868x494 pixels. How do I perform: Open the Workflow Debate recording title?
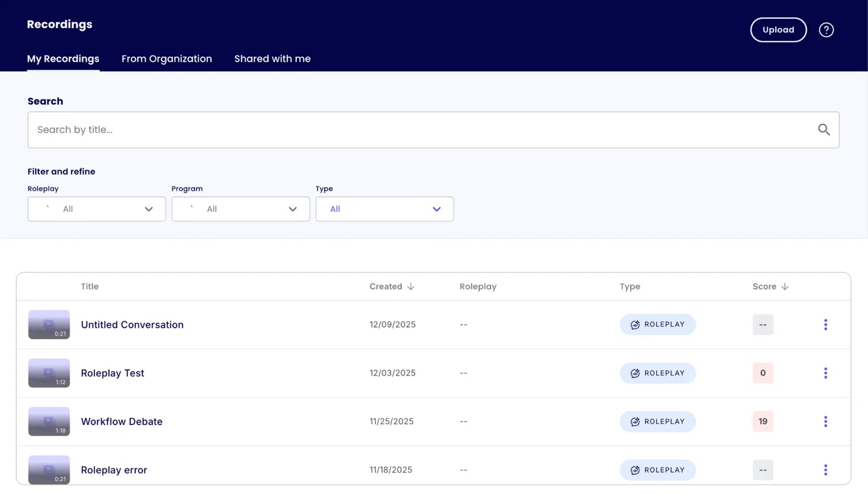122,421
